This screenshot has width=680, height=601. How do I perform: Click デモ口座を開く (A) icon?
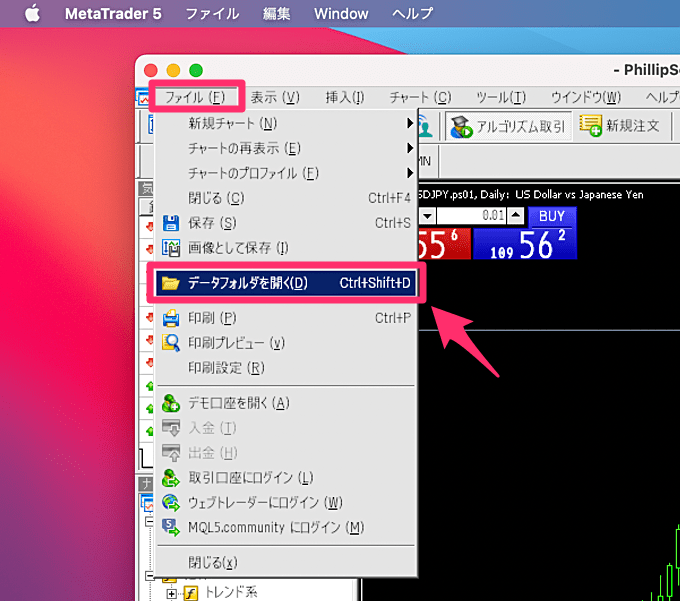(x=171, y=403)
